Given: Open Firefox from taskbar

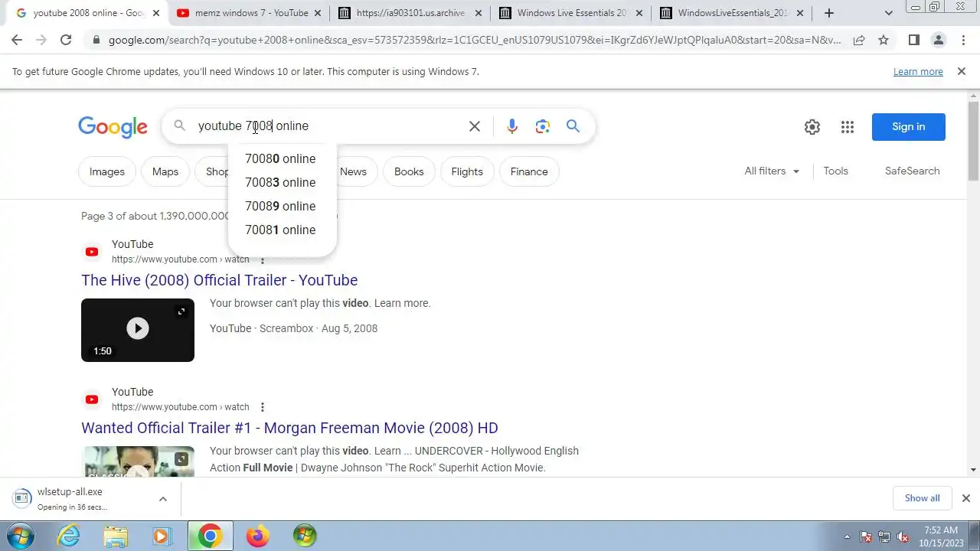Looking at the screenshot, I should click(258, 536).
